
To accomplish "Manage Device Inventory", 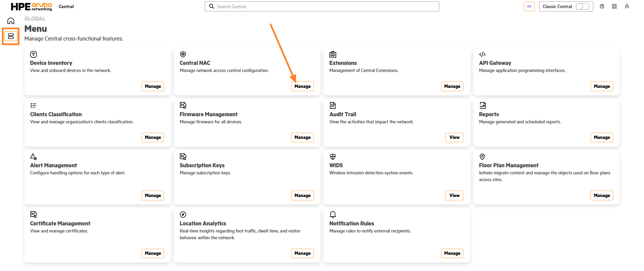I will point(153,87).
